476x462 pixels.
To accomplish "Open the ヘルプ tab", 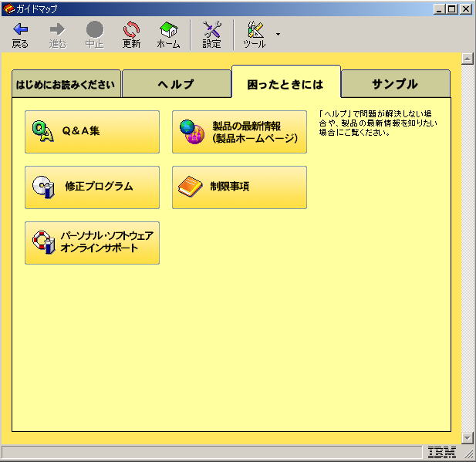I will pyautogui.click(x=176, y=84).
